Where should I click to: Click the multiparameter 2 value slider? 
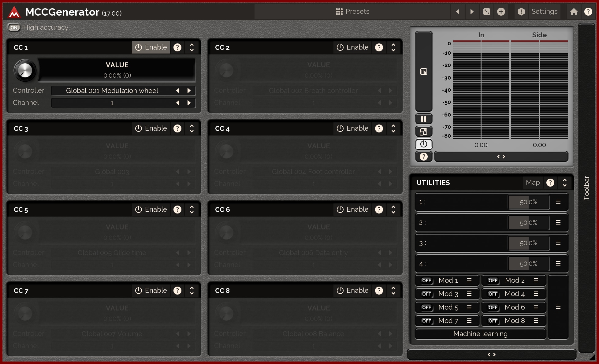[528, 223]
